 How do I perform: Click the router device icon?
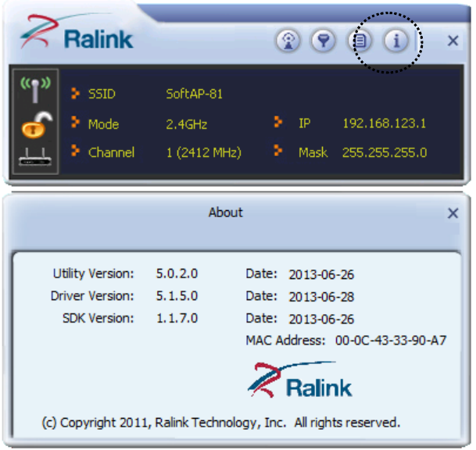(x=35, y=157)
